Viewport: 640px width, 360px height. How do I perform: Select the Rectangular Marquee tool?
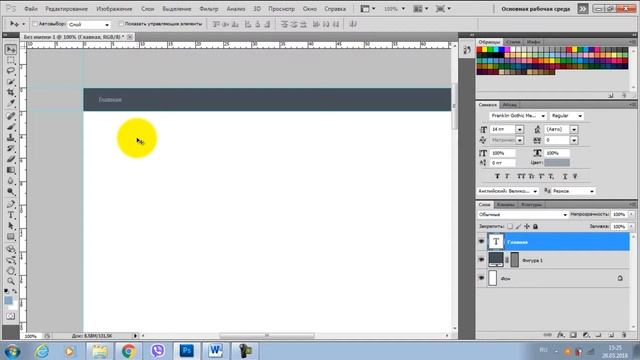pos(11,60)
